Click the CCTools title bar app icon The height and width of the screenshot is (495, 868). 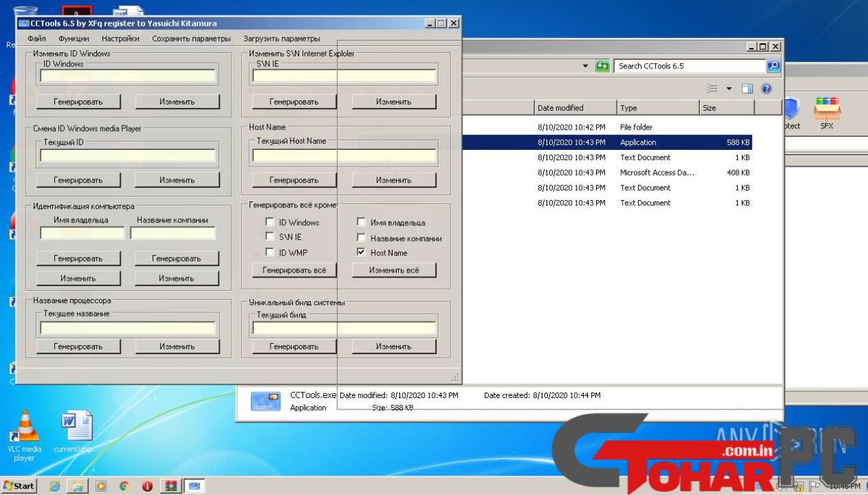click(x=24, y=22)
